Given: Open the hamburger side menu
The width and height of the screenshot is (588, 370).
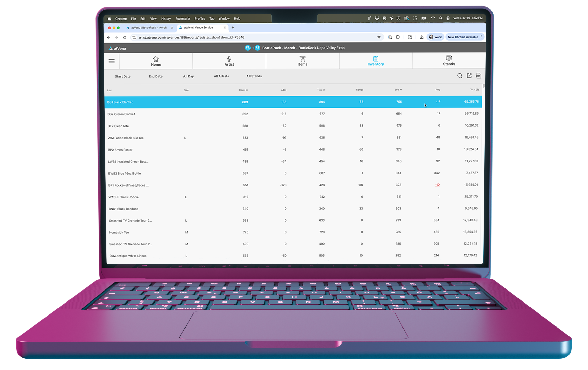Looking at the screenshot, I should (112, 61).
